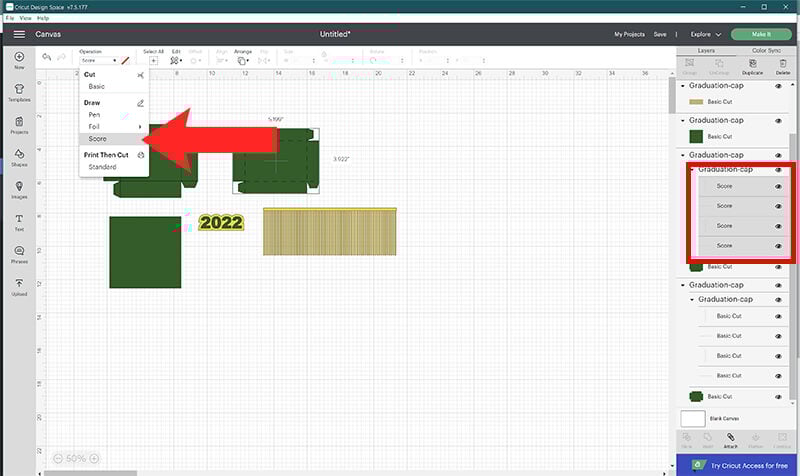The width and height of the screenshot is (800, 476).
Task: Click the Offset tool icon
Action: point(195,61)
